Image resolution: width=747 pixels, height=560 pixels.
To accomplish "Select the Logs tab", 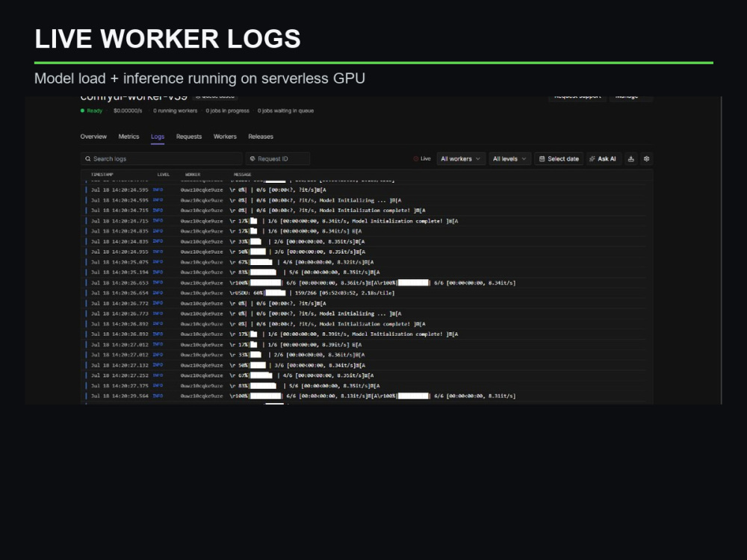I will click(158, 137).
